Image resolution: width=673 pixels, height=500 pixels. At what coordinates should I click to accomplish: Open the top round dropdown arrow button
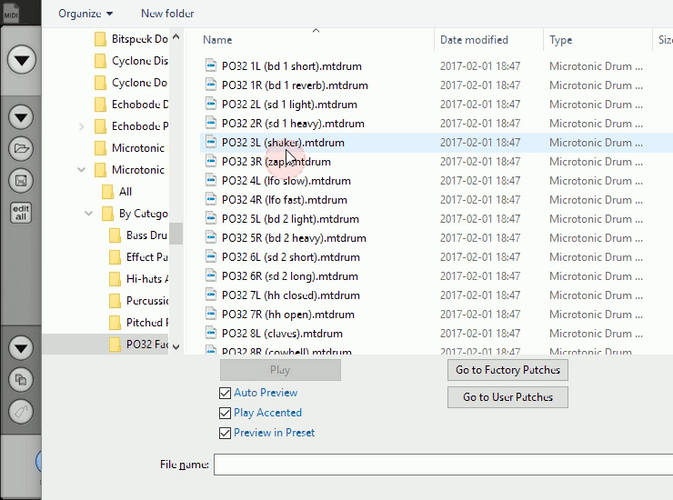point(21,60)
